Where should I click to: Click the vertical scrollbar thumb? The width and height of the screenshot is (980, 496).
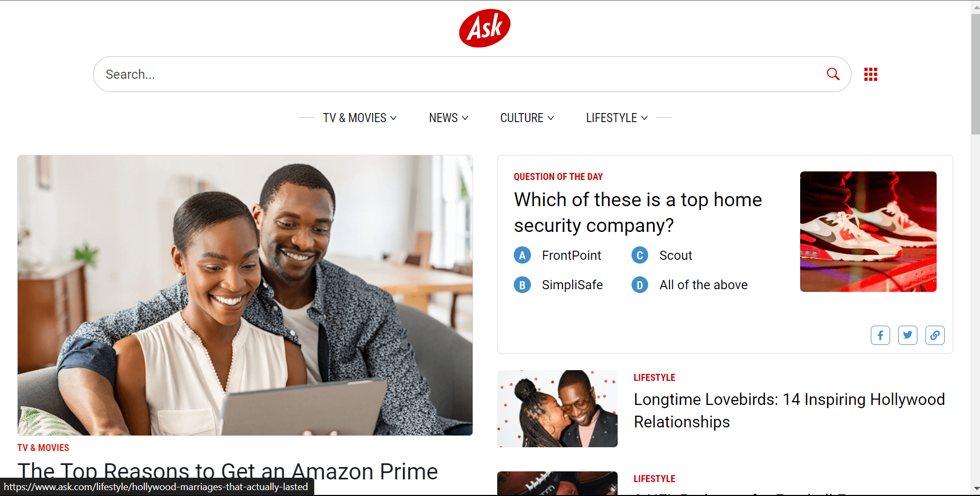(975, 74)
